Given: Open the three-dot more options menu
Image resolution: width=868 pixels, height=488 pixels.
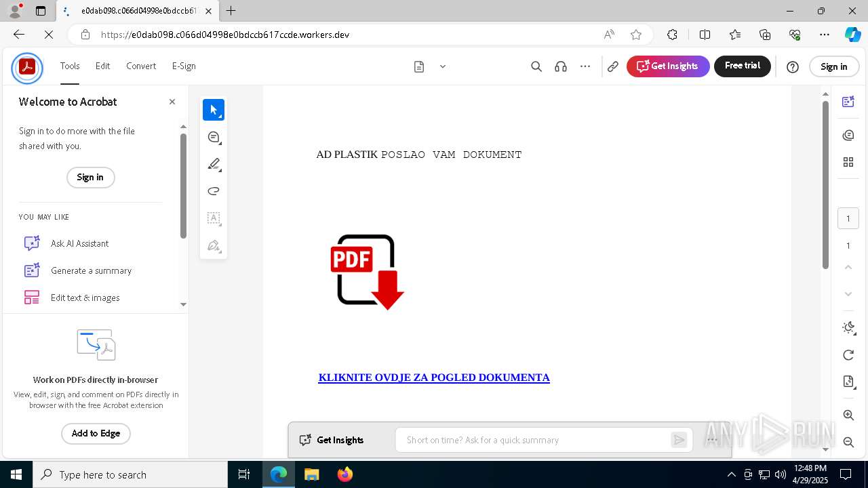Looking at the screenshot, I should (x=585, y=66).
